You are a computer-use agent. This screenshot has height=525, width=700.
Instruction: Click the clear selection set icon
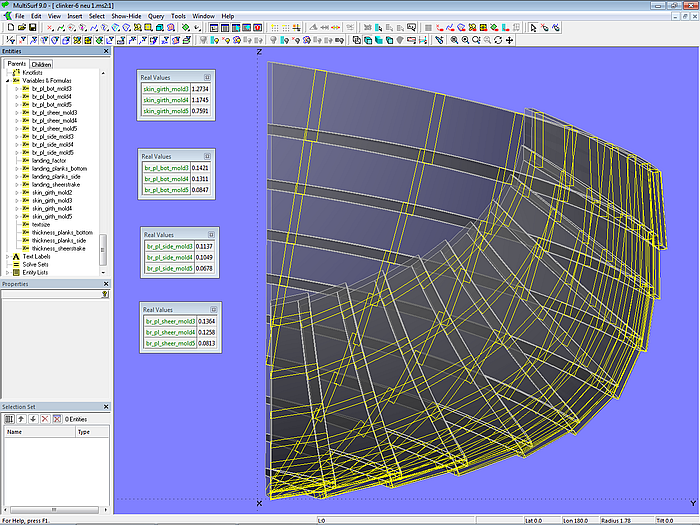tap(57, 418)
